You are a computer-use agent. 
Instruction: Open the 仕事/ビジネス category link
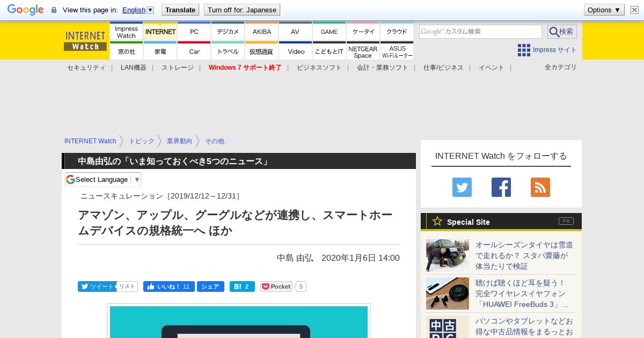(x=443, y=68)
